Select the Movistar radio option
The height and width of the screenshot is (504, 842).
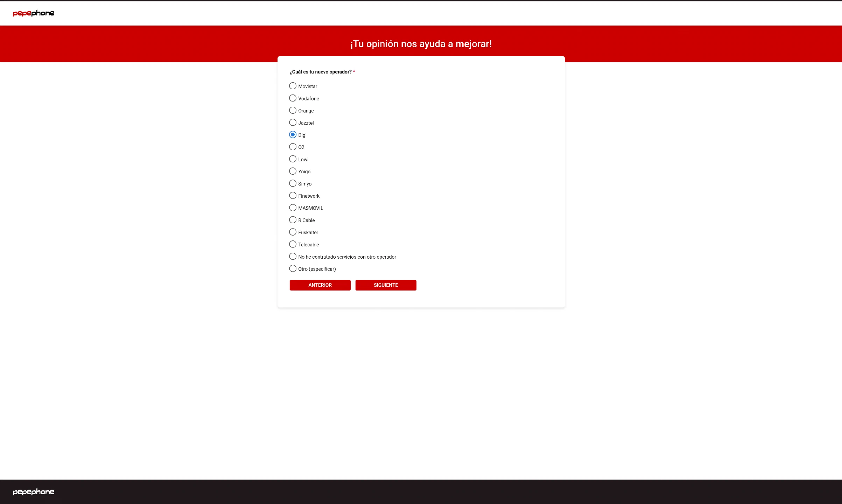(x=293, y=86)
